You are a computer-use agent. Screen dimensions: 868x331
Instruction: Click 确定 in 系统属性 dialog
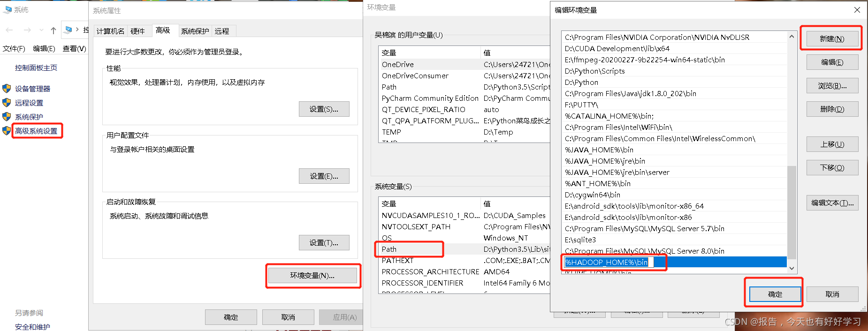click(231, 317)
